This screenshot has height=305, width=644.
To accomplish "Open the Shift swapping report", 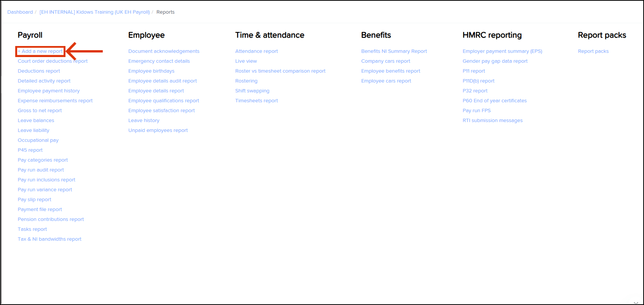I will (252, 91).
